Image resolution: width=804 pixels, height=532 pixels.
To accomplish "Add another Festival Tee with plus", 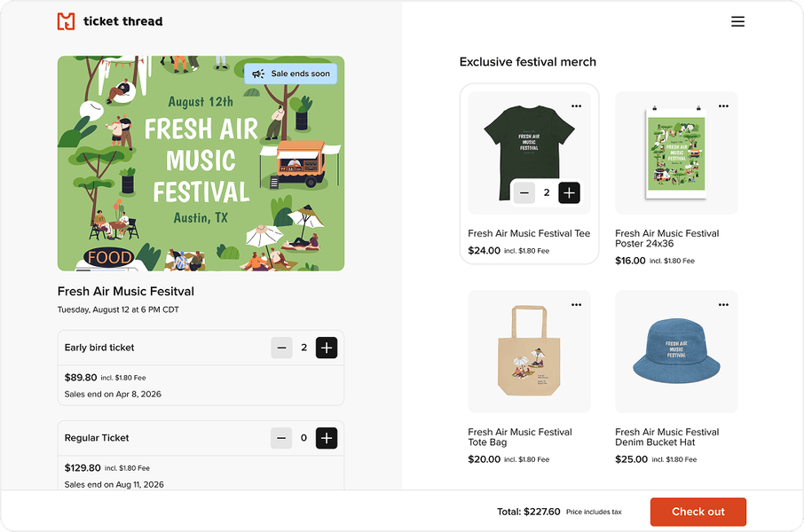I will coord(569,192).
